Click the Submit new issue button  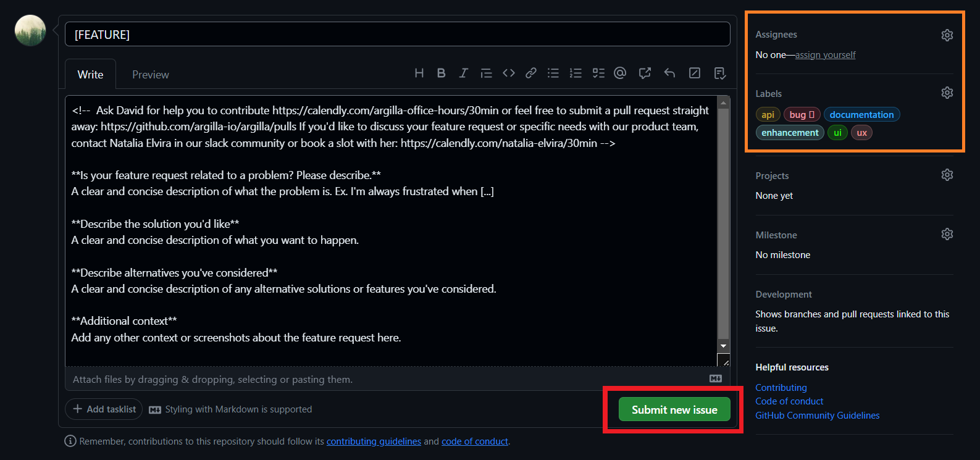[x=674, y=410]
